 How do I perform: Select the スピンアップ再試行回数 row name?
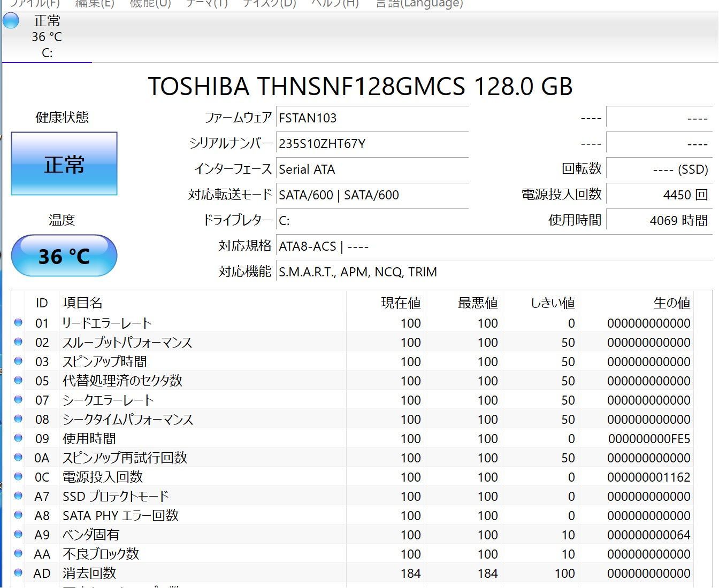(125, 458)
